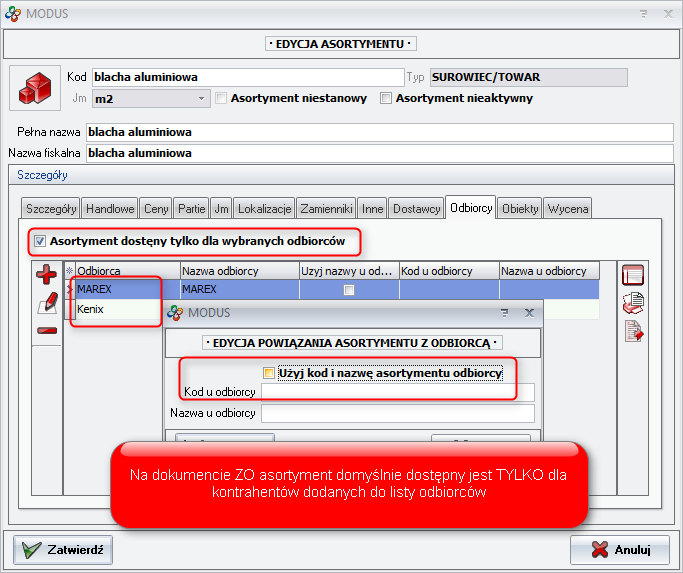Select the Kenix row in recipients list
683x573 pixels.
pos(118,309)
